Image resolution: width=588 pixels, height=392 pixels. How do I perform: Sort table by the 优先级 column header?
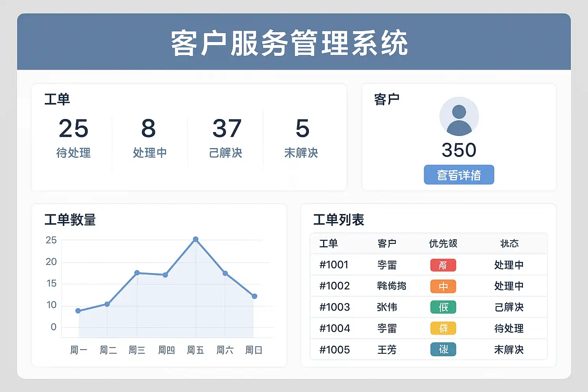443,243
